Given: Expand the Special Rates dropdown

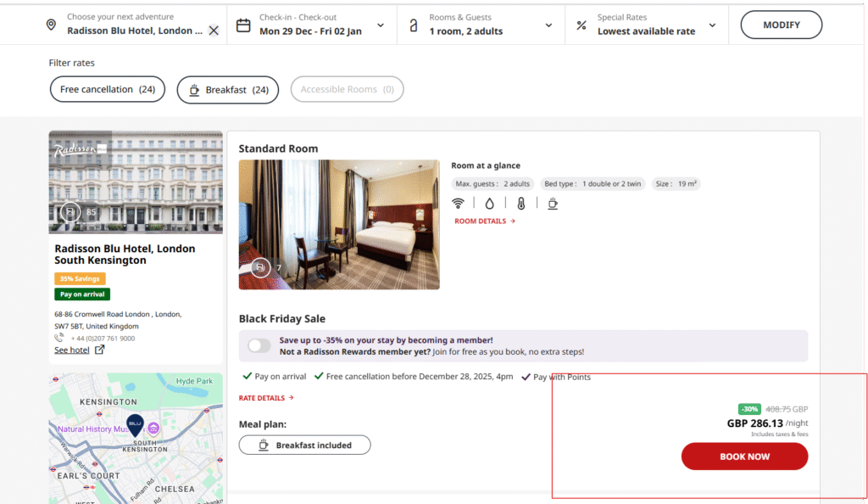Looking at the screenshot, I should coord(712,25).
